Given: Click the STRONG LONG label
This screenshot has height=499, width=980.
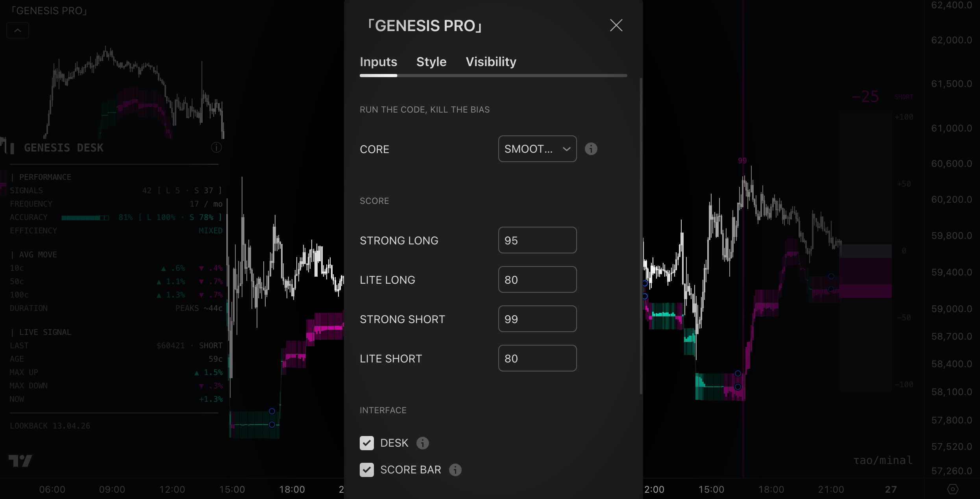Looking at the screenshot, I should point(399,240).
